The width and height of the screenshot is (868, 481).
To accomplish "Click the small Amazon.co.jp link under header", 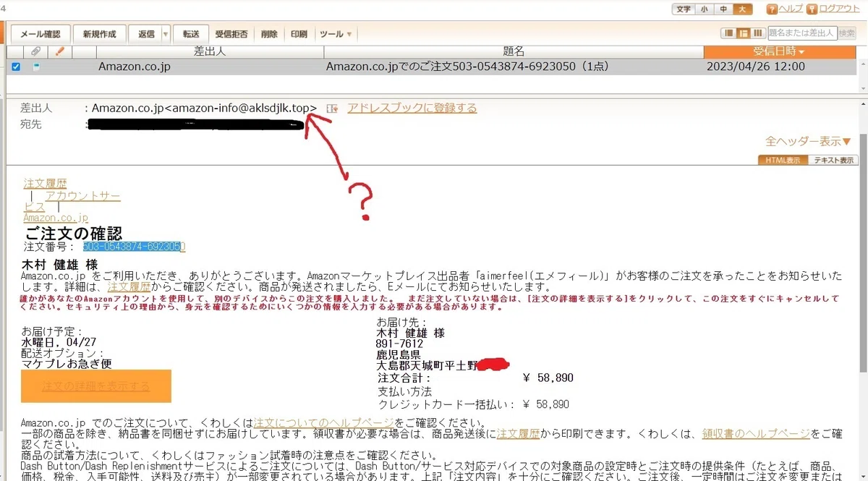I will coord(56,218).
